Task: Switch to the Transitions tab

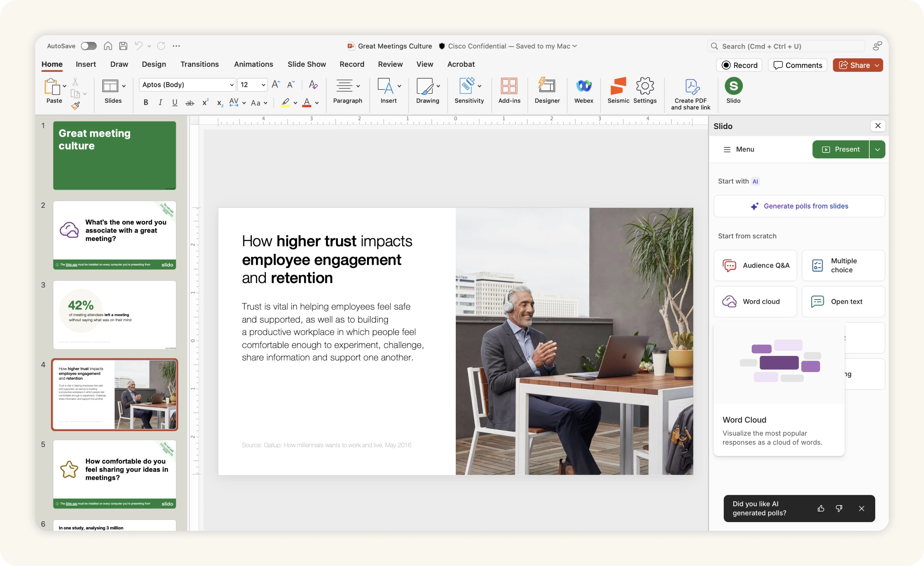Action: [199, 65]
